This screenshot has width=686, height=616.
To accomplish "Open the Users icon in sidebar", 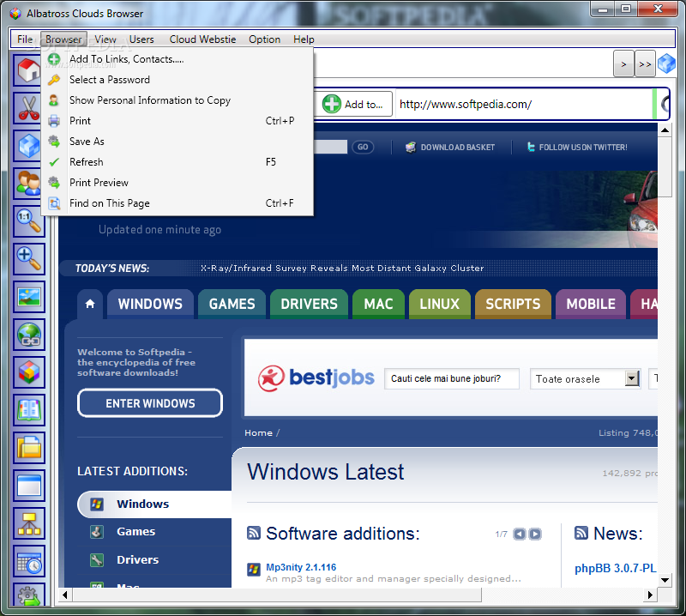I will click(29, 184).
